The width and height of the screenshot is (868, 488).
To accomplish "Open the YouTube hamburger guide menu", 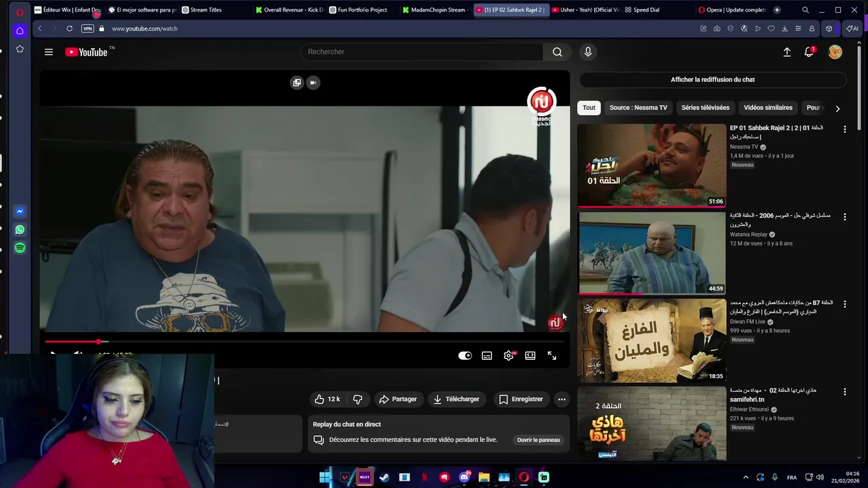I will [49, 52].
